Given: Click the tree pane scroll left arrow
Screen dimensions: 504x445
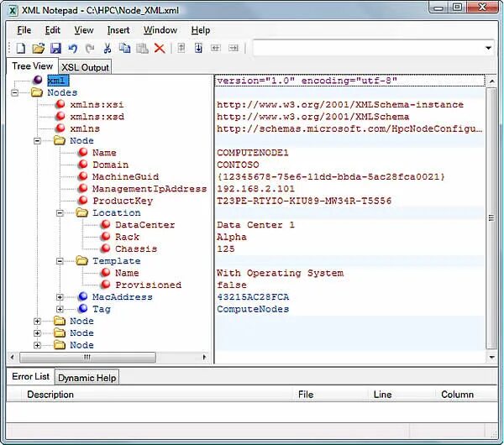Looking at the screenshot, I should click(13, 357).
